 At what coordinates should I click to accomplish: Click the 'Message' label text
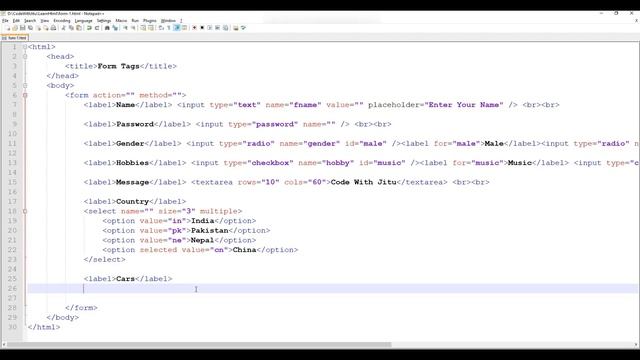133,182
